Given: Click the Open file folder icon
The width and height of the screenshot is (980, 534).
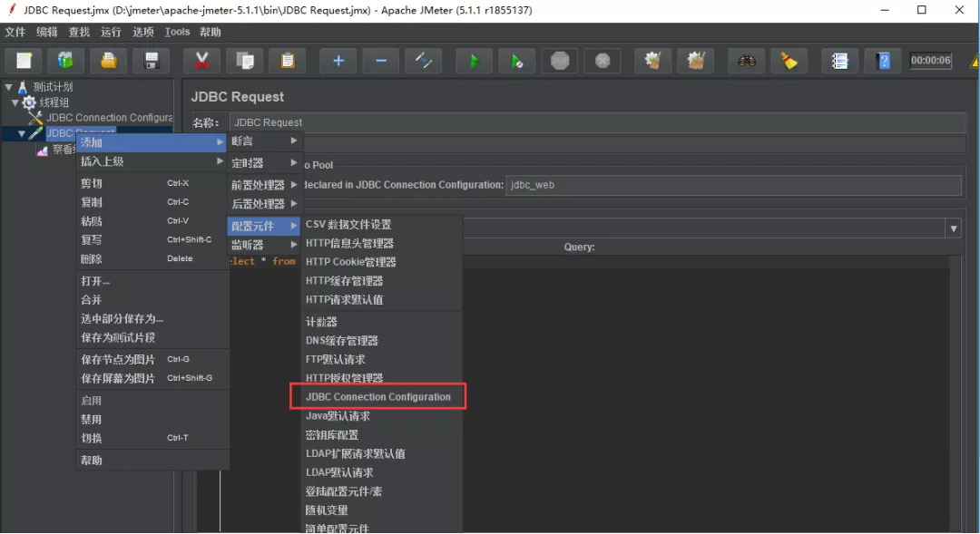Looking at the screenshot, I should [x=108, y=61].
